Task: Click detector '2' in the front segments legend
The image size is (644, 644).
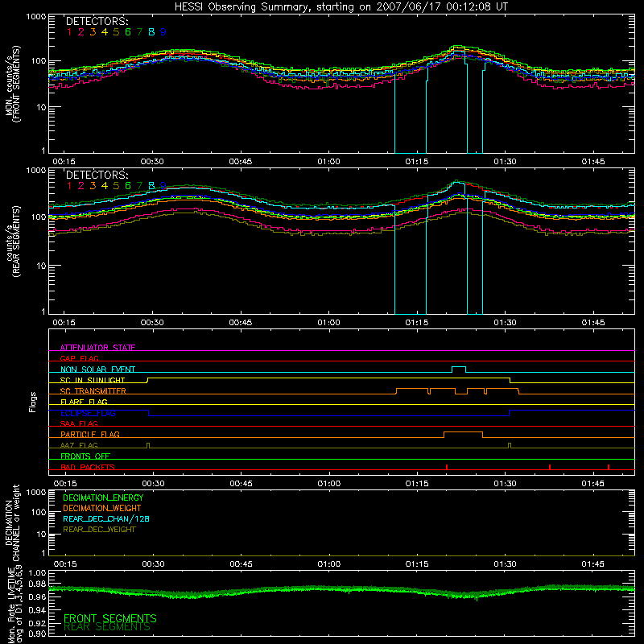Action: [x=81, y=32]
